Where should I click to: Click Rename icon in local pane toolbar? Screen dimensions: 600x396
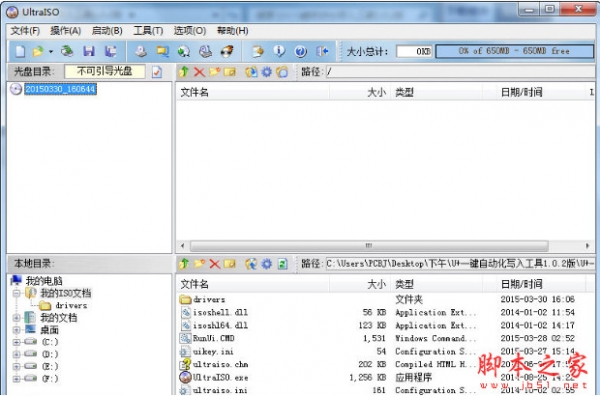(230, 264)
